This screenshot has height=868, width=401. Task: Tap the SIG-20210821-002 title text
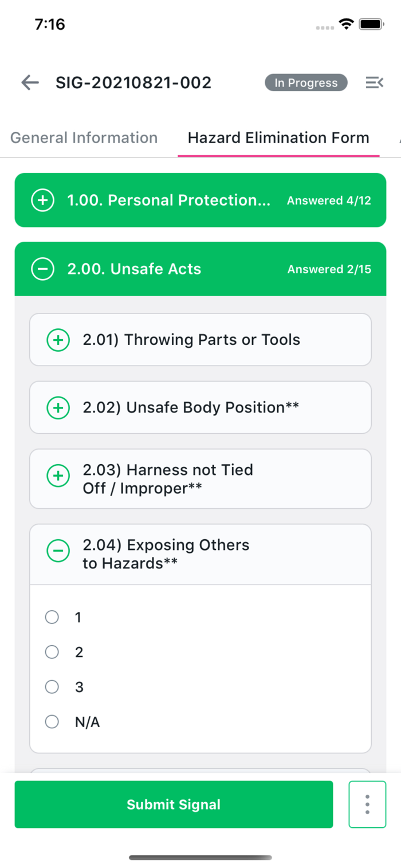pos(133,83)
